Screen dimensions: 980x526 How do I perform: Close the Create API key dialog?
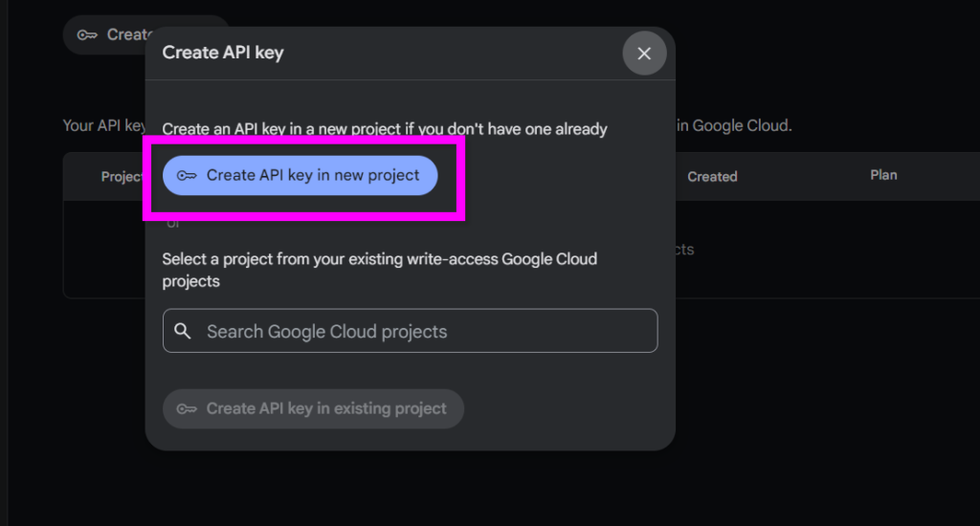[644, 54]
